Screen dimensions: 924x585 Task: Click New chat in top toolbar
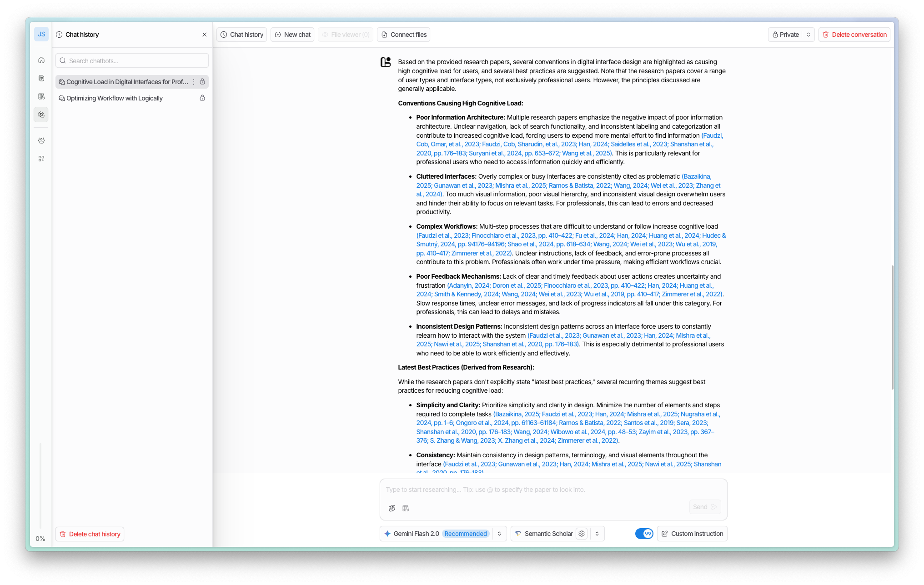(x=292, y=35)
